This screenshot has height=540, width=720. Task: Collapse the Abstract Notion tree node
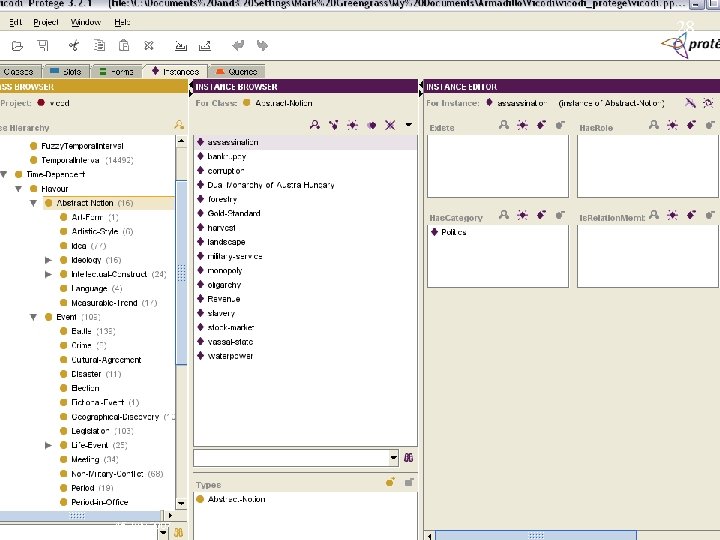tap(33, 203)
